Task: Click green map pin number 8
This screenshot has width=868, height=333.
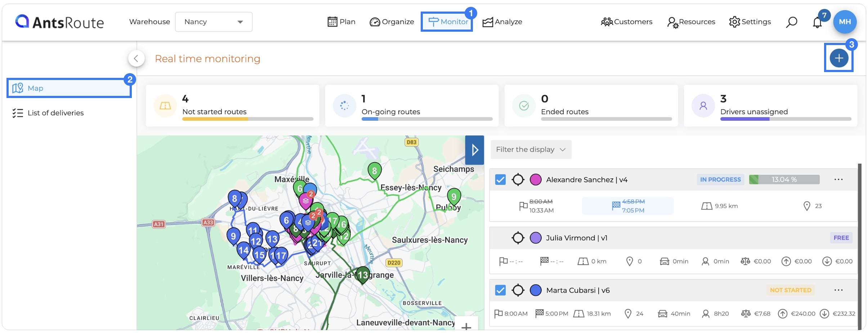Action: pyautogui.click(x=374, y=170)
